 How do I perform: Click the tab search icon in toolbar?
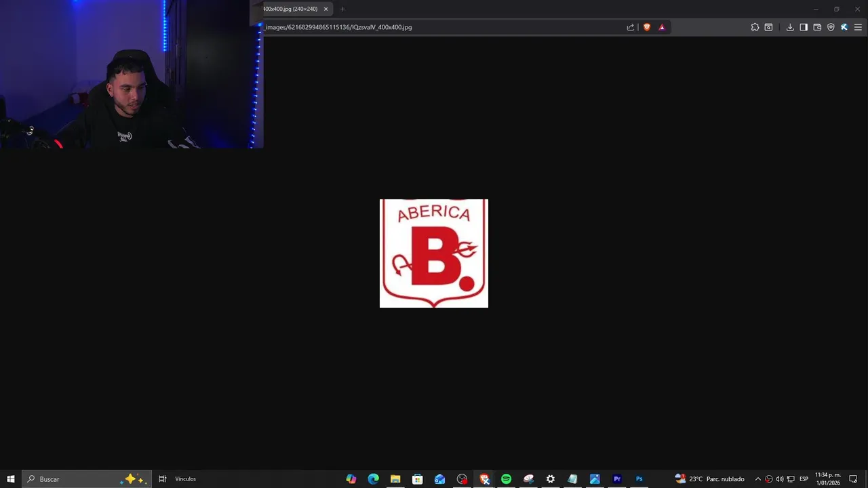768,27
